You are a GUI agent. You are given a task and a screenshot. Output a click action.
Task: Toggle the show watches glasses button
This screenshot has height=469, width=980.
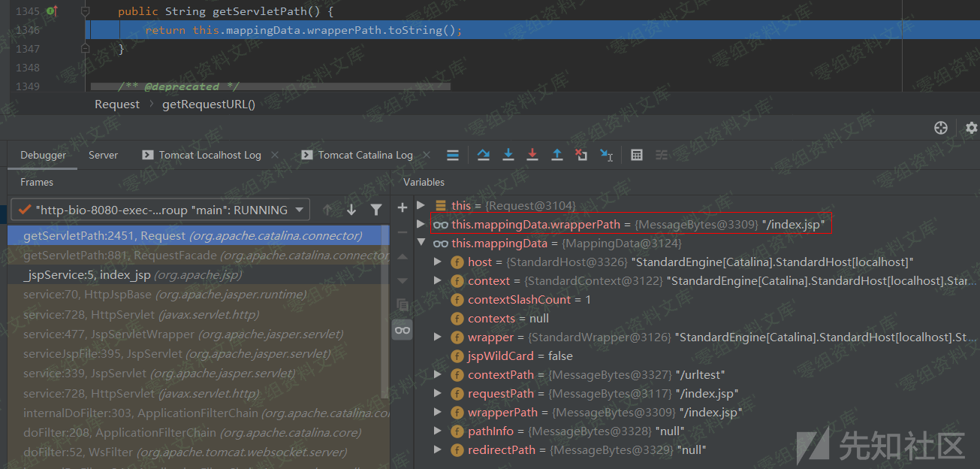point(403,329)
